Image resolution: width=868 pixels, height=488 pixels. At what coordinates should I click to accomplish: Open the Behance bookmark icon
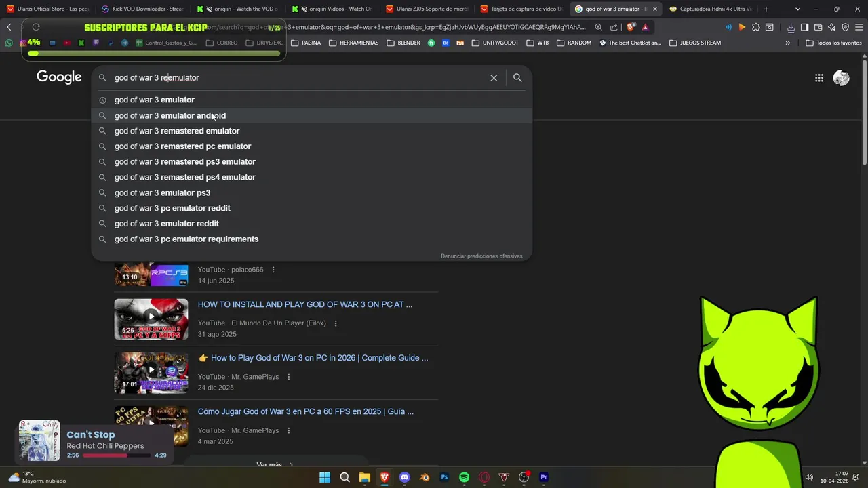click(446, 43)
